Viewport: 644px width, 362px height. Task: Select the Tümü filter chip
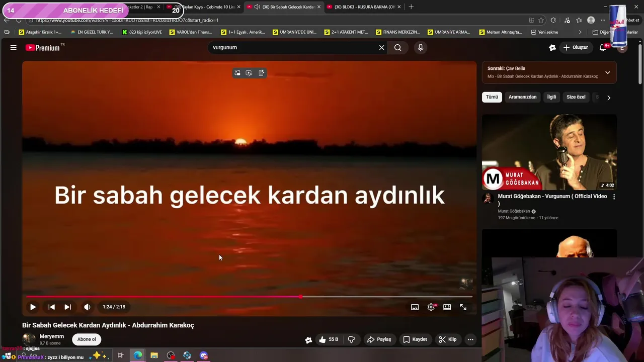492,97
